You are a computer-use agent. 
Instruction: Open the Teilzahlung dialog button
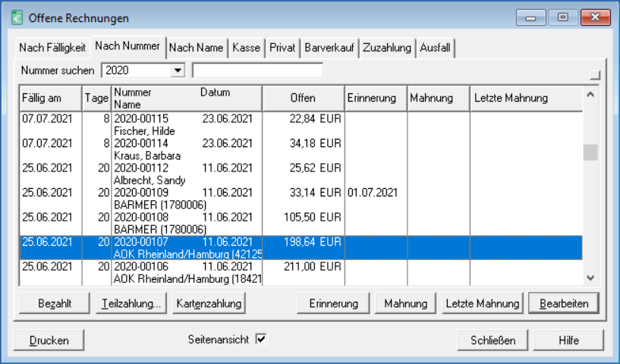coord(131,303)
